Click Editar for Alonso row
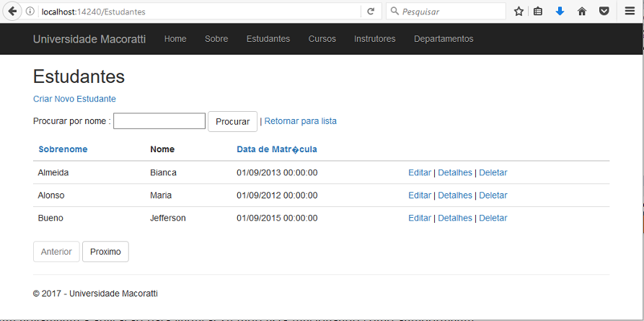Viewport: 644px width, 321px height. (x=420, y=195)
